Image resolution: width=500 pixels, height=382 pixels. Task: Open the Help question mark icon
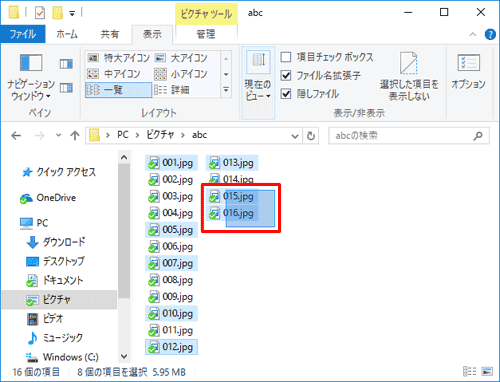click(x=490, y=34)
